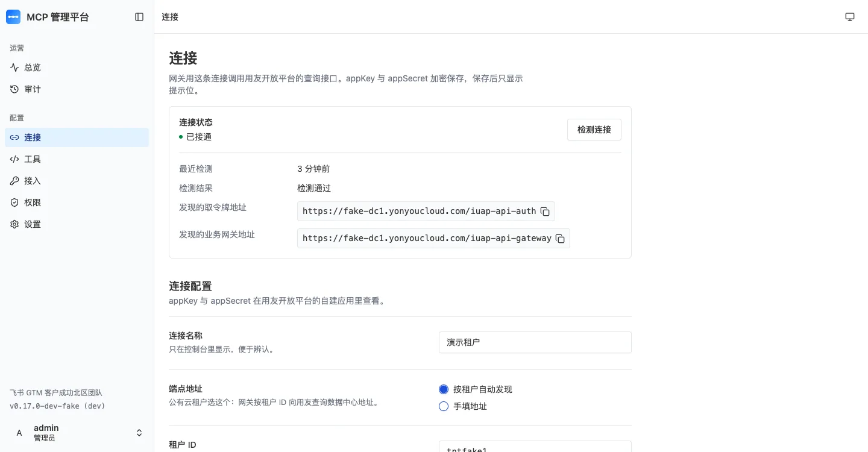Click the 权限 shield icon
This screenshot has height=452, width=868.
(14, 202)
